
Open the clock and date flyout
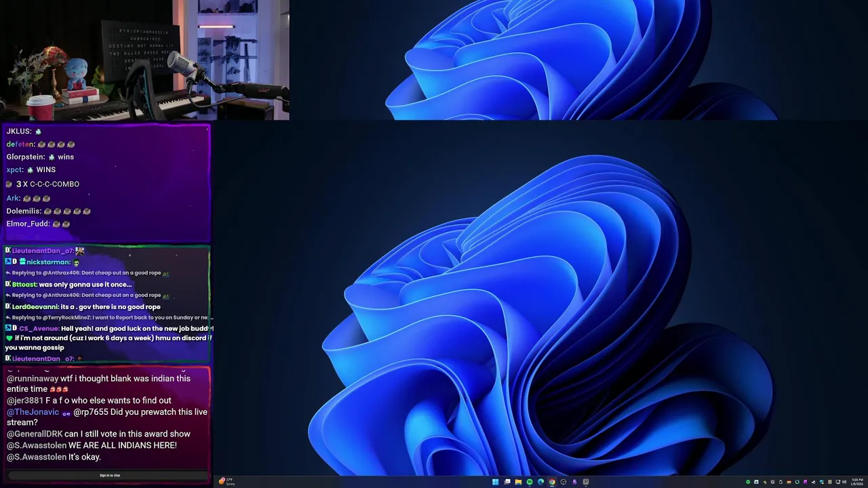(x=857, y=482)
